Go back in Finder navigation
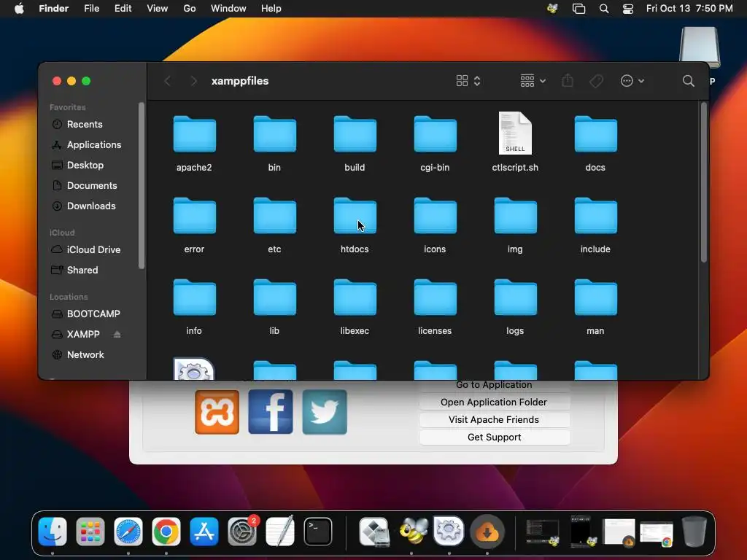Viewport: 747px width, 560px height. [x=167, y=81]
